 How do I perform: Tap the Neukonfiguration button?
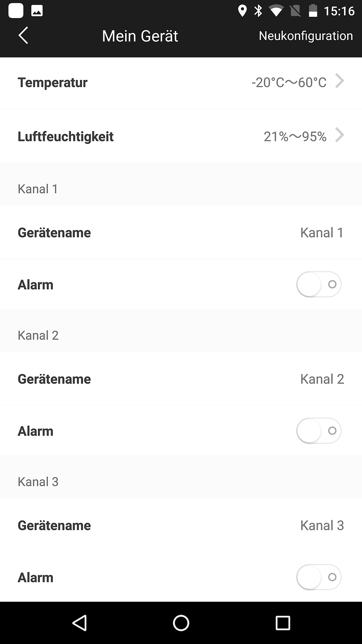(306, 36)
